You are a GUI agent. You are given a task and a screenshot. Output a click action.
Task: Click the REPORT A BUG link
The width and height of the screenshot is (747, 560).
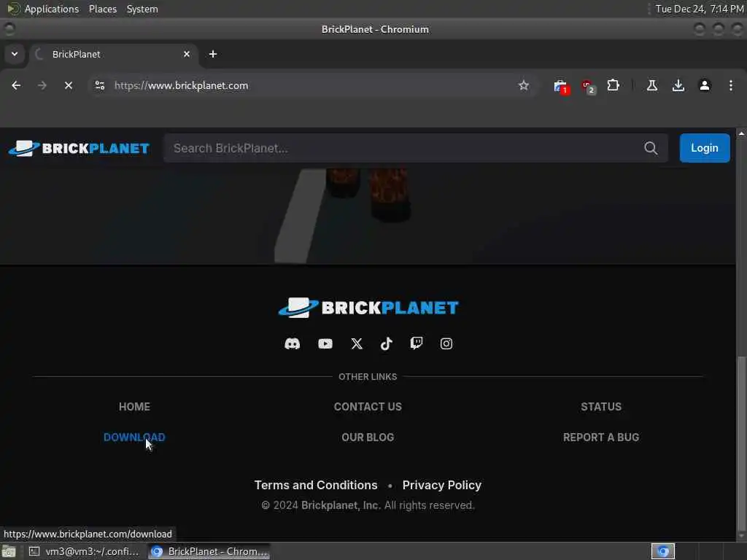pos(601,437)
